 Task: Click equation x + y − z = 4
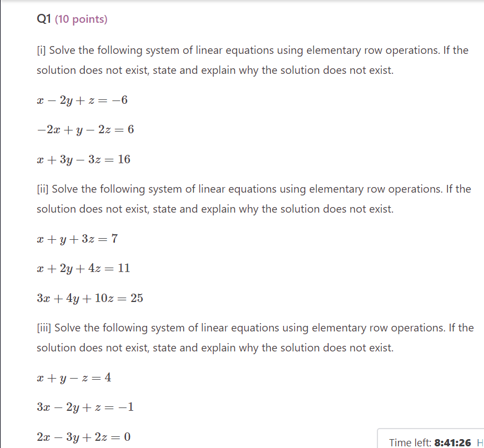pos(73,377)
